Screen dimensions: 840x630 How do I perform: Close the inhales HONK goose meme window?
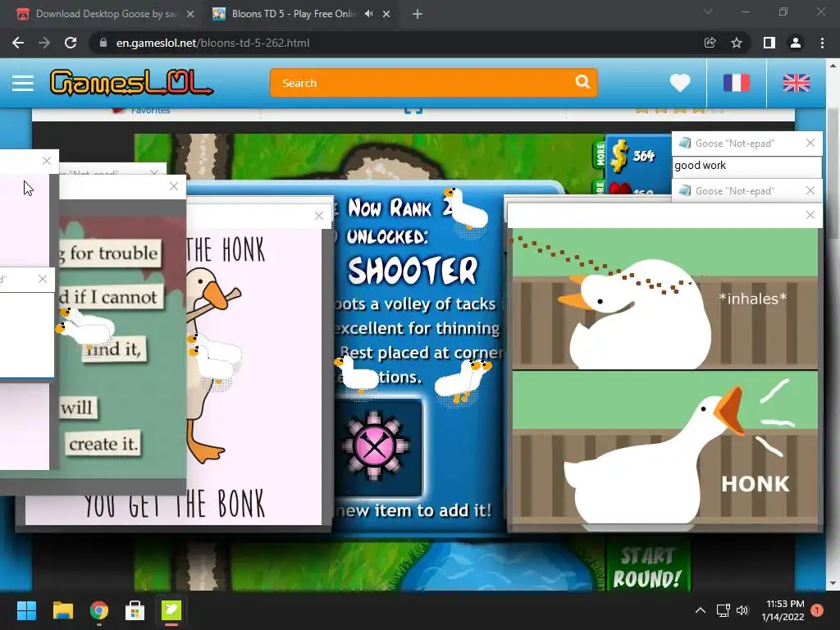point(810,215)
